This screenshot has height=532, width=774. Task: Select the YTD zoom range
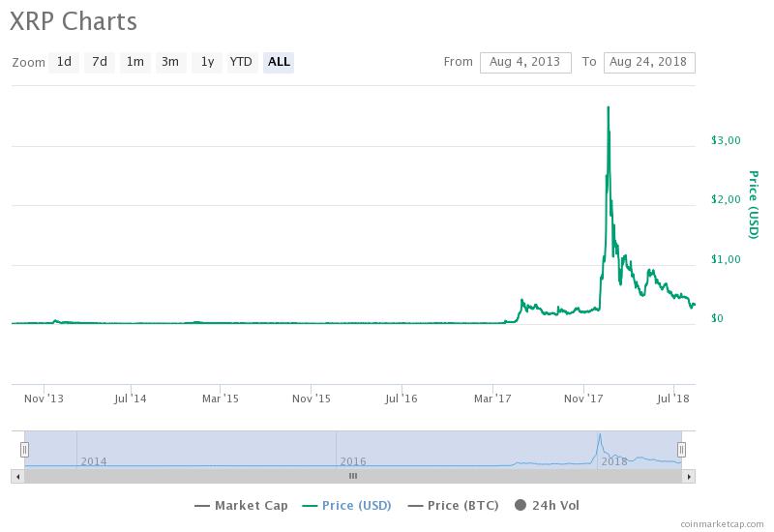pos(241,62)
